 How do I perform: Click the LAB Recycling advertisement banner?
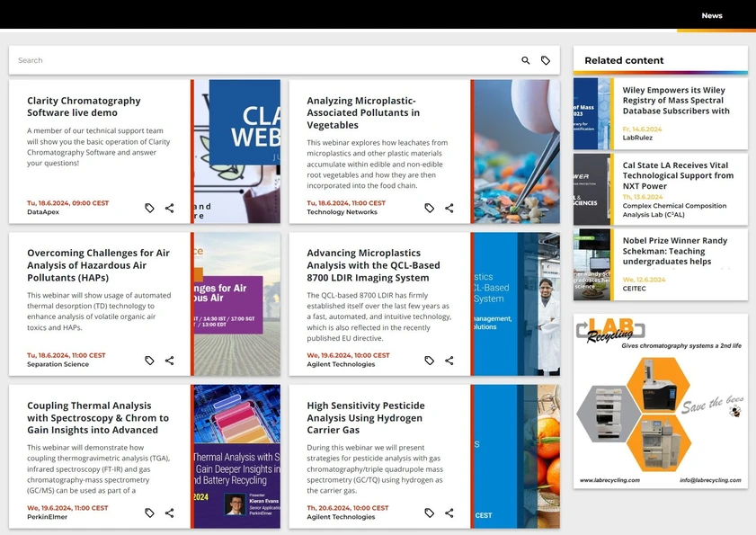coord(661,401)
